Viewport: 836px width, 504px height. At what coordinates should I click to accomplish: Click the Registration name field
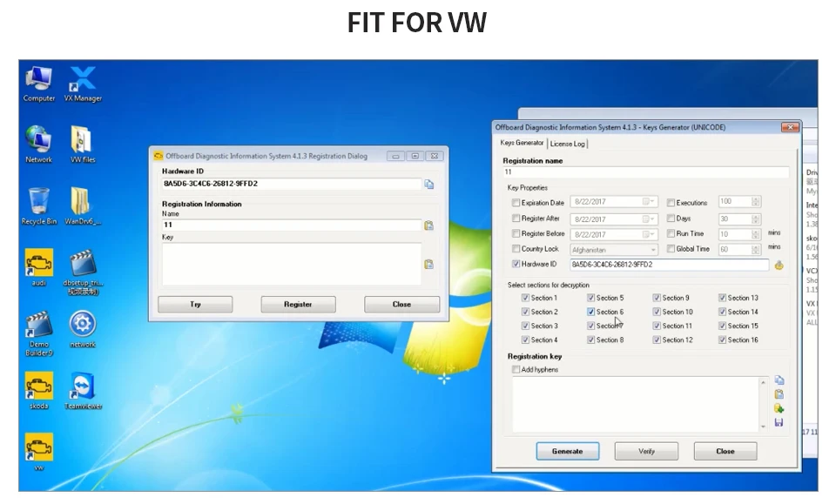645,172
